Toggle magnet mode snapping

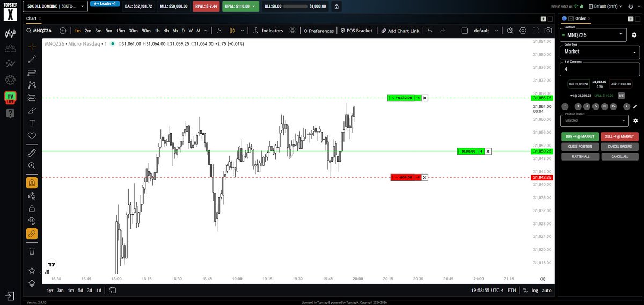point(32,183)
